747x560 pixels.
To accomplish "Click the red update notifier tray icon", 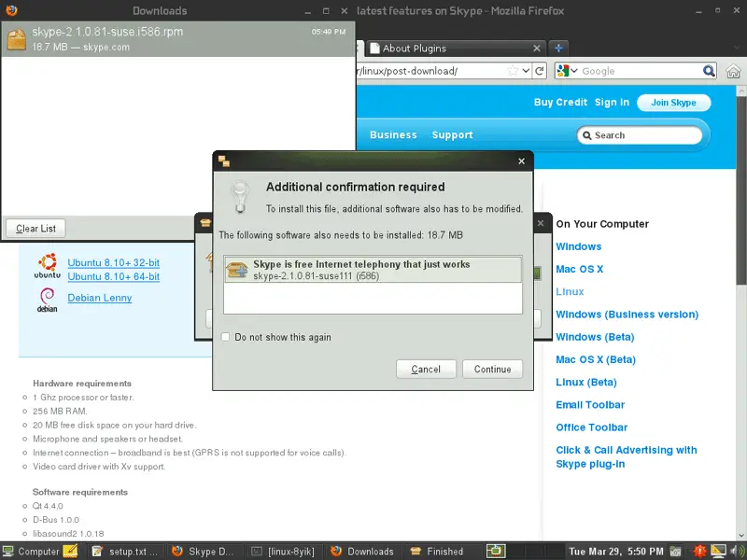I will pyautogui.click(x=699, y=552).
